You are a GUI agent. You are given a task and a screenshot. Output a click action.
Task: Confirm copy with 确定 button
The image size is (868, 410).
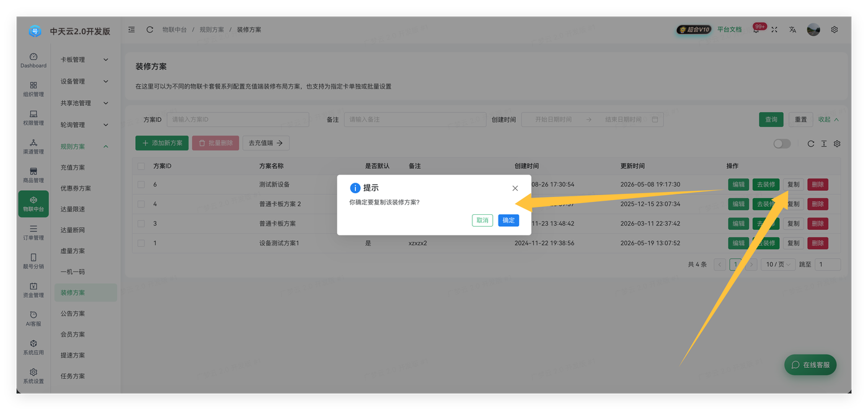[x=508, y=220]
